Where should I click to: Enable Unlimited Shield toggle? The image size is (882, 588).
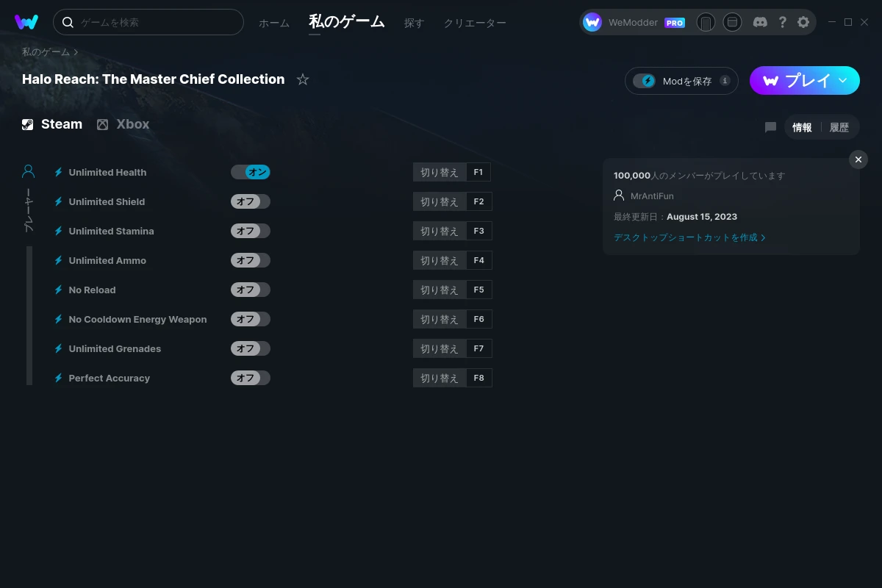(251, 201)
